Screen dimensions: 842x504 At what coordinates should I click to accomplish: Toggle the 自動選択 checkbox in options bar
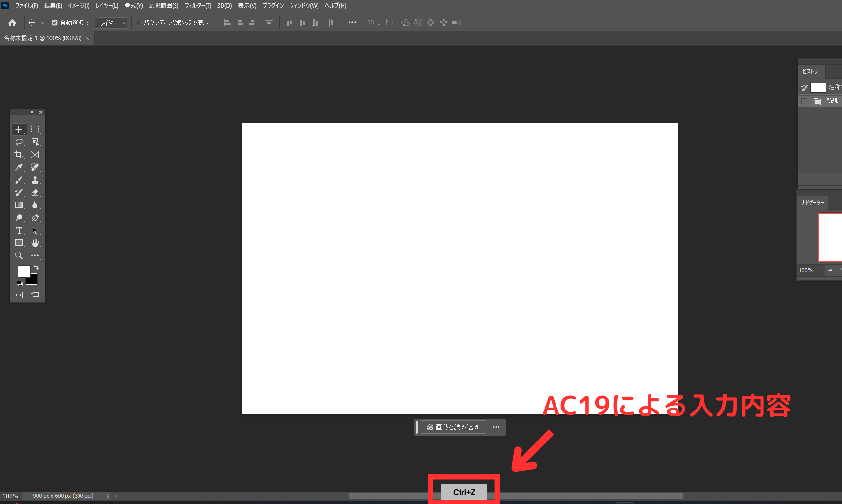(x=55, y=22)
